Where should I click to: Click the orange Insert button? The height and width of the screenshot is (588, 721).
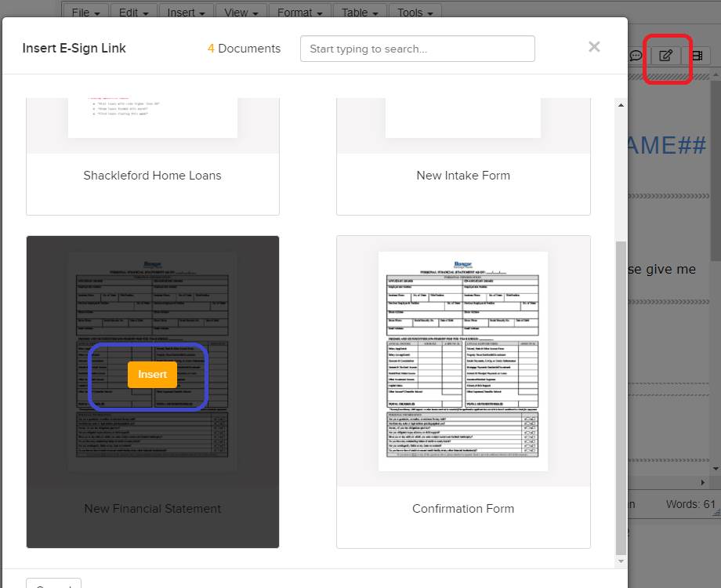152,375
